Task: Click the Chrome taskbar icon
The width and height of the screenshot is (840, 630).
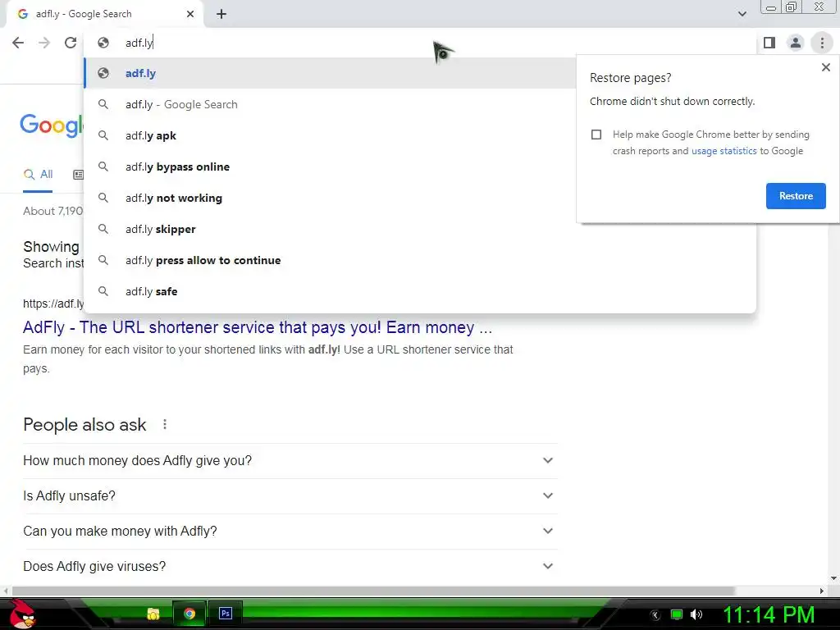Action: [189, 614]
